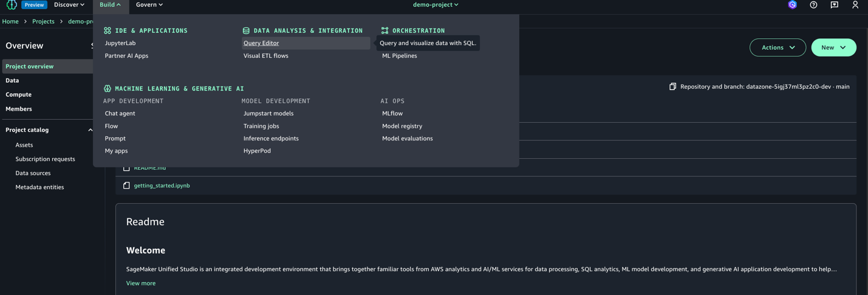
Task: Open the feedback speech bubble icon
Action: click(834, 5)
